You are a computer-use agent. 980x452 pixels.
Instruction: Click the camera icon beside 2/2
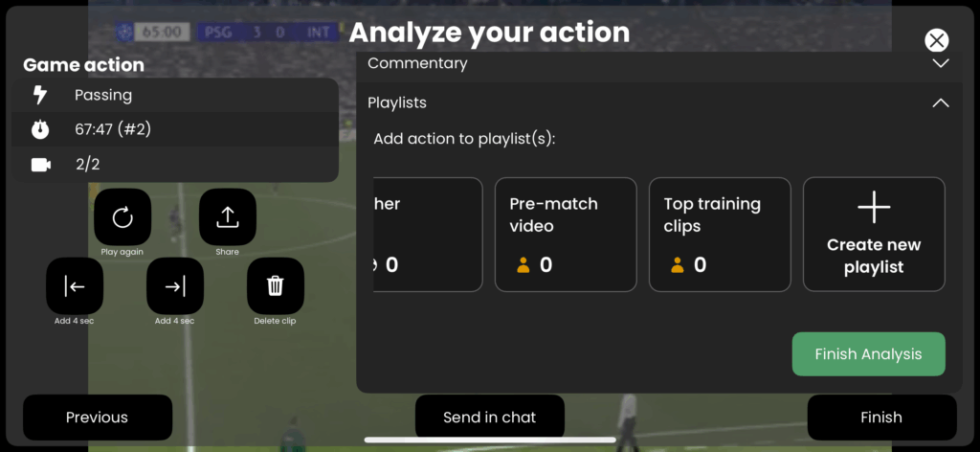tap(40, 165)
